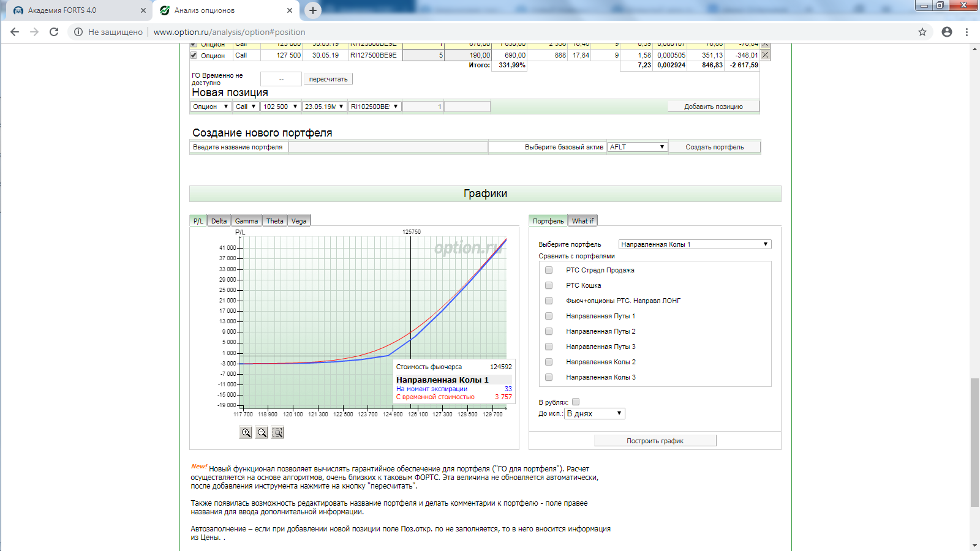Switch to the Gamma chart tab
Image resolution: width=980 pixels, height=551 pixels.
246,221
